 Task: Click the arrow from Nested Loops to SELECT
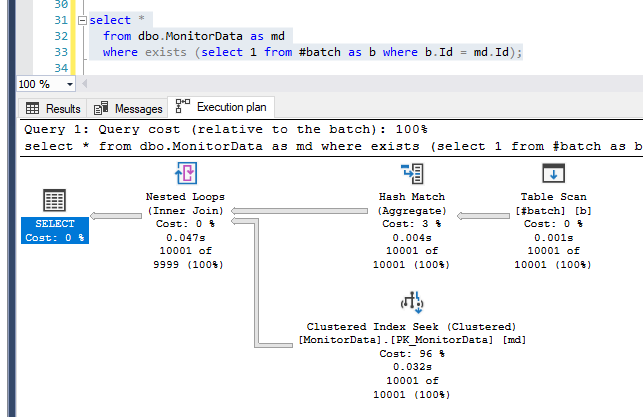tap(116, 216)
